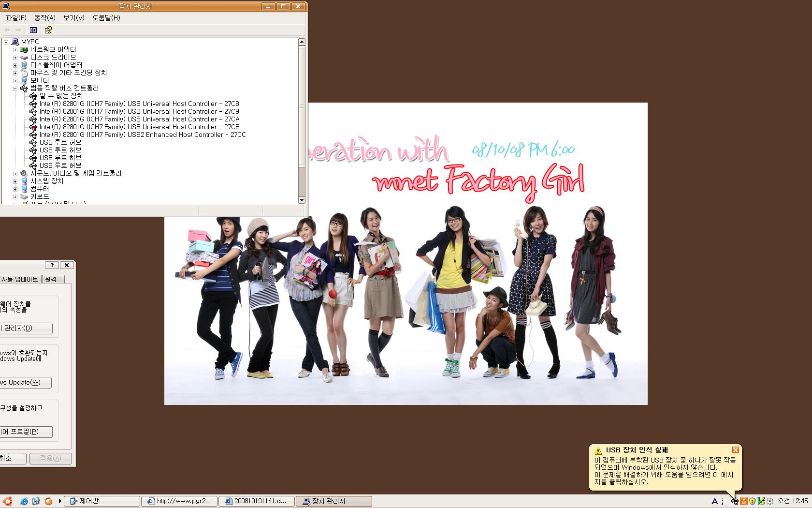This screenshot has height=508, width=812.
Task: Select Intel USB Universal Host Controller - 27C9
Action: coord(139,111)
